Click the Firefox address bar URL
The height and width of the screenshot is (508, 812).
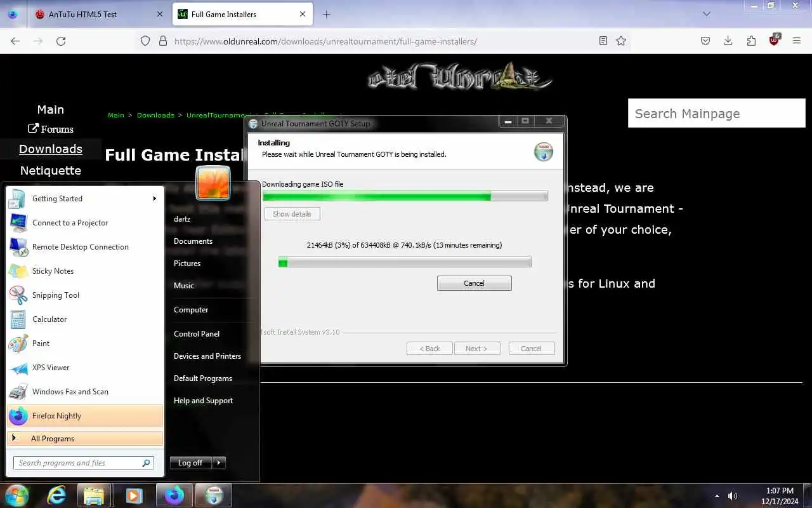(325, 41)
